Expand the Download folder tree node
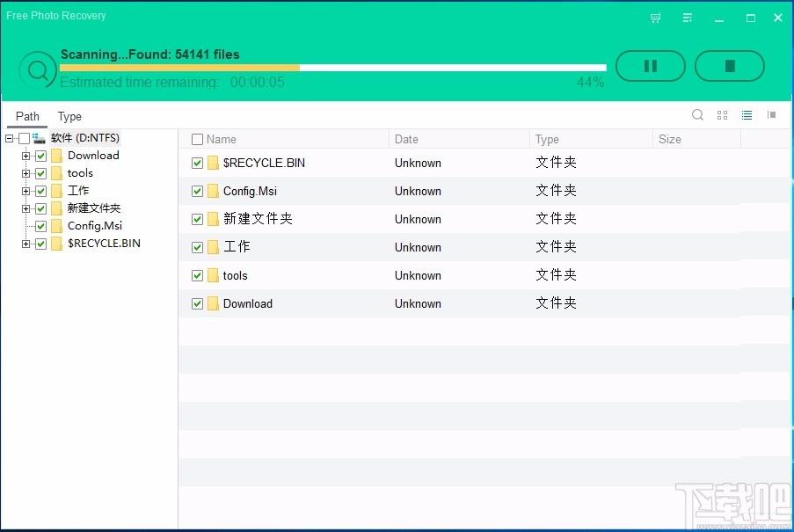The width and height of the screenshot is (794, 532). 25,156
